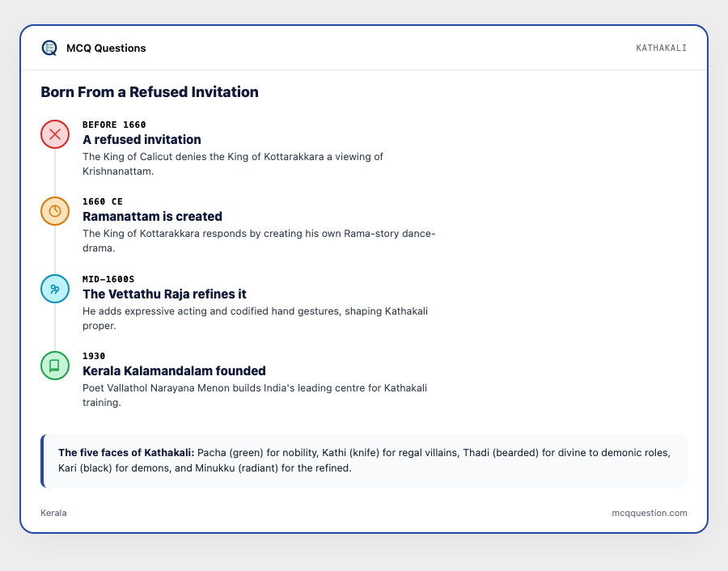
Task: Click the Krishnanattam description text
Action: coord(233,164)
